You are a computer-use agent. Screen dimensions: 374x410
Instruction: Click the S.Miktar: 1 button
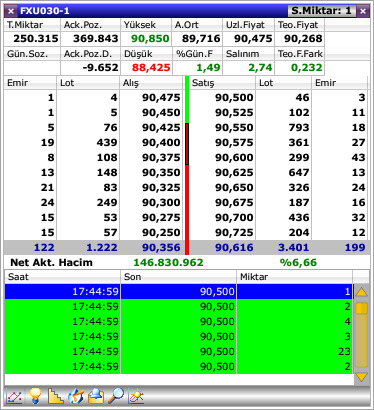point(322,11)
